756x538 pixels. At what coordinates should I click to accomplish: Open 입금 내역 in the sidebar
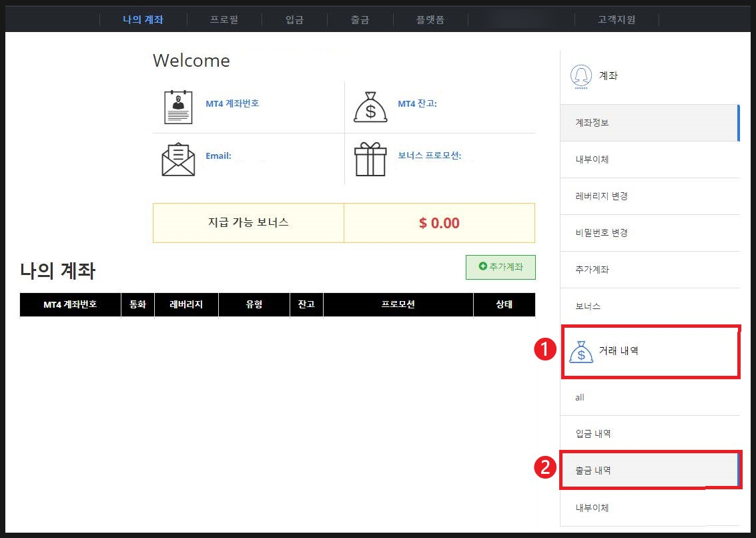click(649, 434)
